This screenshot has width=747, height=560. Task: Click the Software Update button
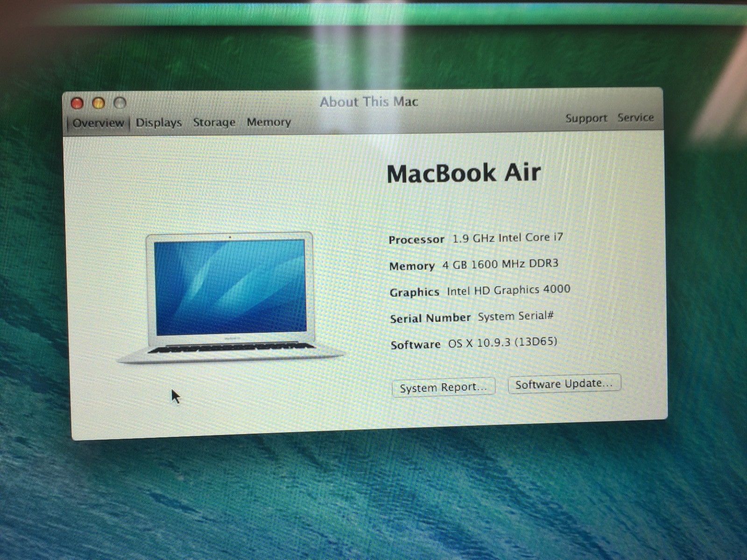coord(564,384)
